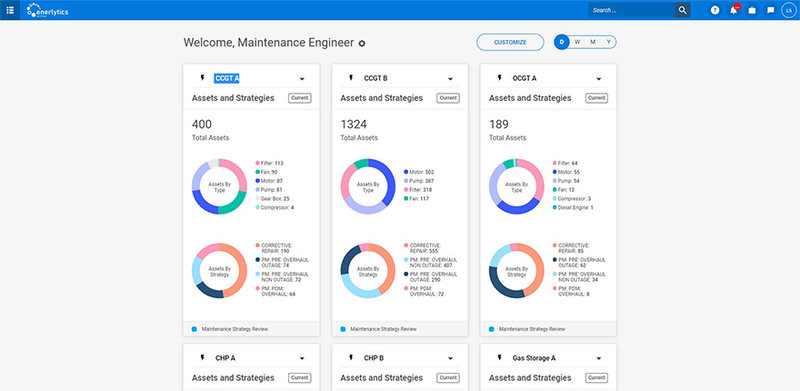Click CCGT B Assets By Strategy donut chart

pyautogui.click(x=368, y=271)
